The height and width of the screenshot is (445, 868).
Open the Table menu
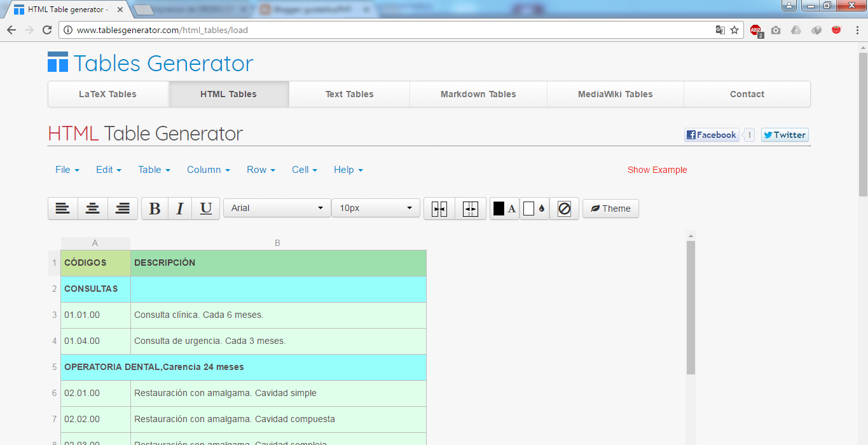coord(153,170)
